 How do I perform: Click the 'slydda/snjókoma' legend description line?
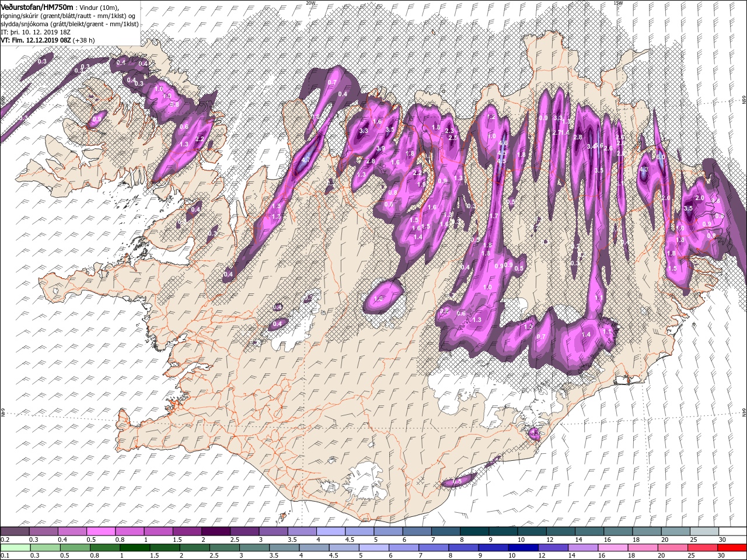coord(69,24)
